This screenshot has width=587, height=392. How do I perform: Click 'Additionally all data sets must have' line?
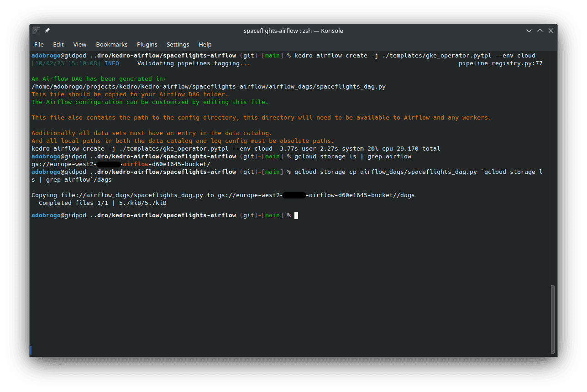[x=152, y=133]
